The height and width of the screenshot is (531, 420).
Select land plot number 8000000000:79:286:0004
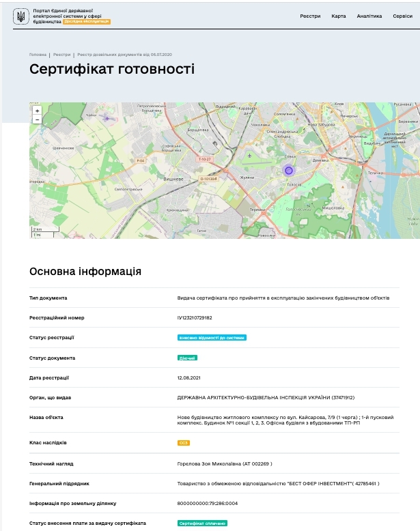tap(208, 504)
